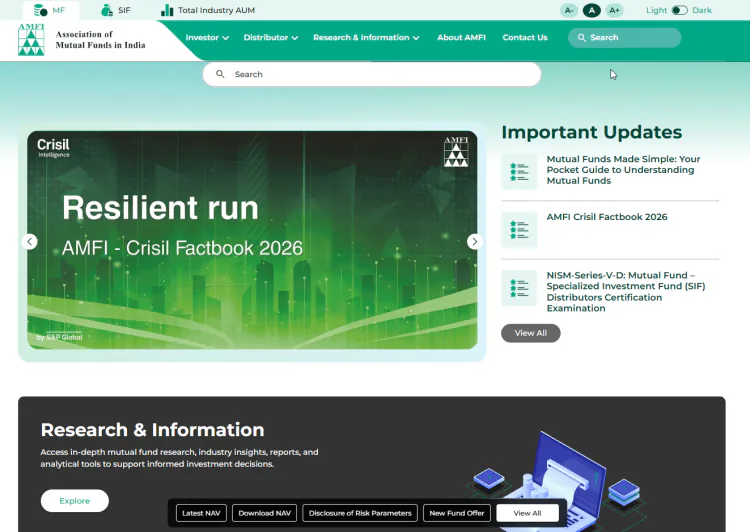Viewport: 750px width, 532px height.
Task: Toggle Light/Dark theme switch
Action: [x=680, y=10]
